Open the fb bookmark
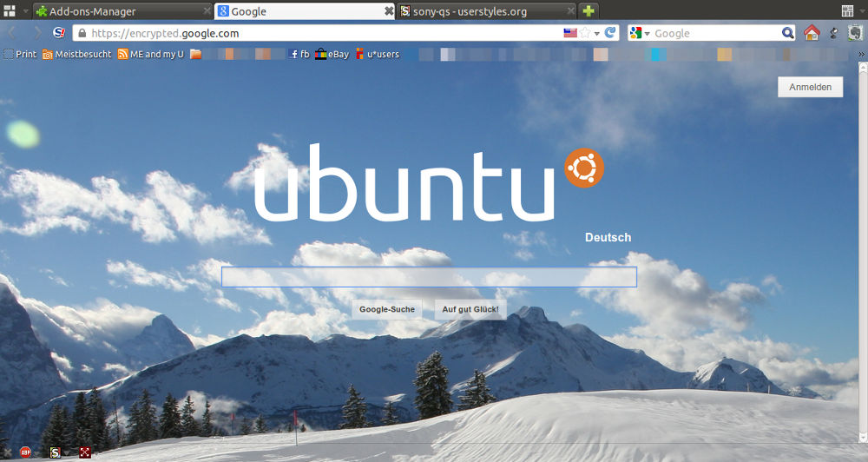Viewport: 868px width, 462px height. click(299, 55)
